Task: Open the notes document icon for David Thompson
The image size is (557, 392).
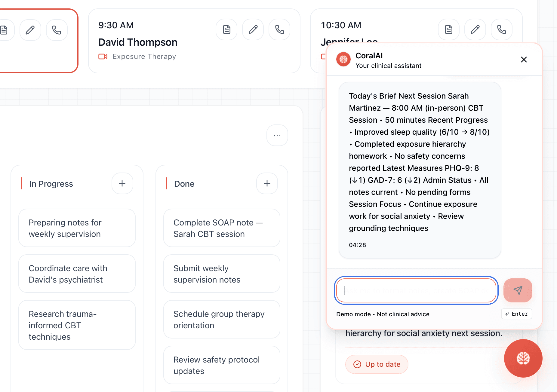Action: (x=226, y=29)
